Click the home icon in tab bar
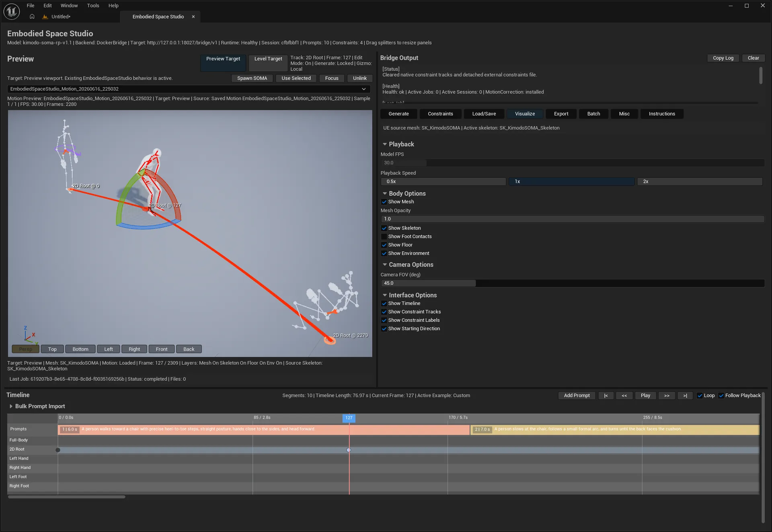 pos(32,16)
